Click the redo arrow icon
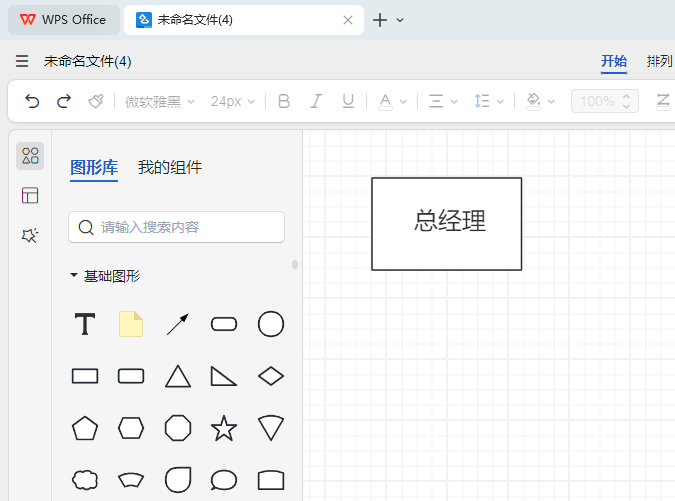The image size is (675, 501). tap(64, 102)
